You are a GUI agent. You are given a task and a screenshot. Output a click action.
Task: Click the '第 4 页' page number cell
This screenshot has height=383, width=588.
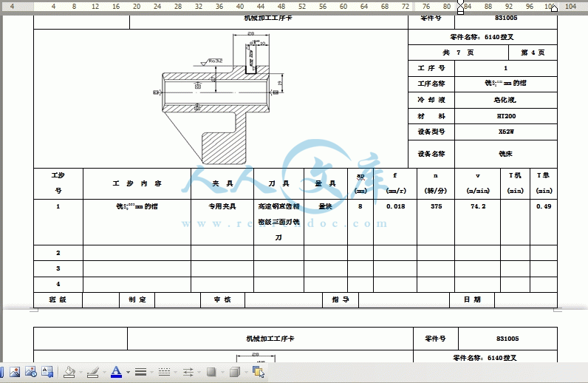pos(533,52)
